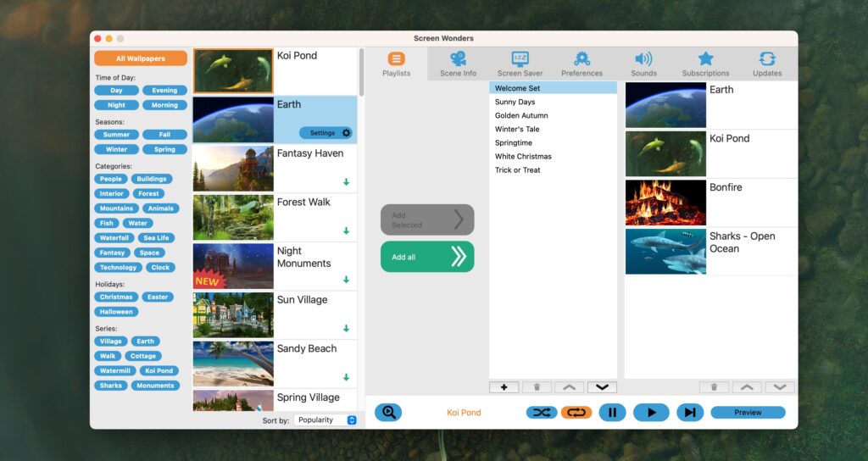
Task: Open the magnifier search button
Action: (388, 413)
